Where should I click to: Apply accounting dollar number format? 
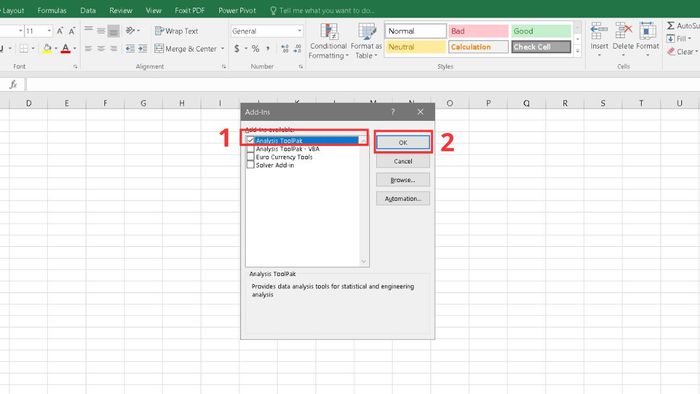pos(237,49)
